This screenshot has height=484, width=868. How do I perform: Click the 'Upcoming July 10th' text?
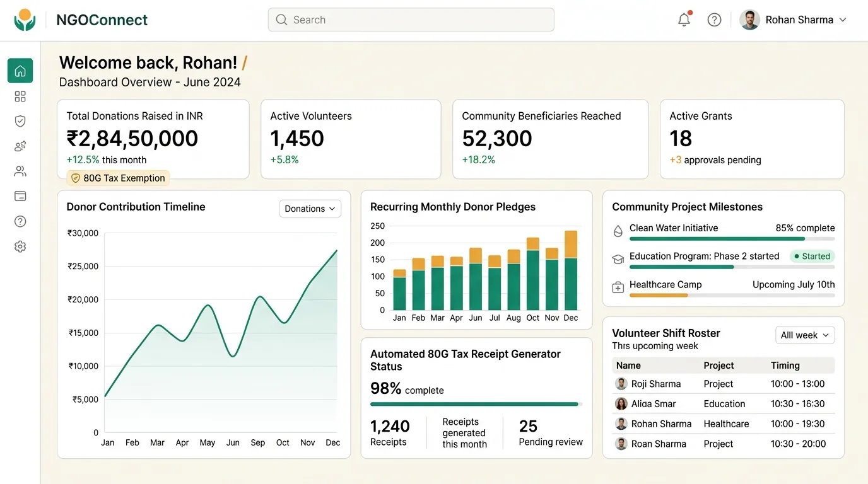point(794,285)
